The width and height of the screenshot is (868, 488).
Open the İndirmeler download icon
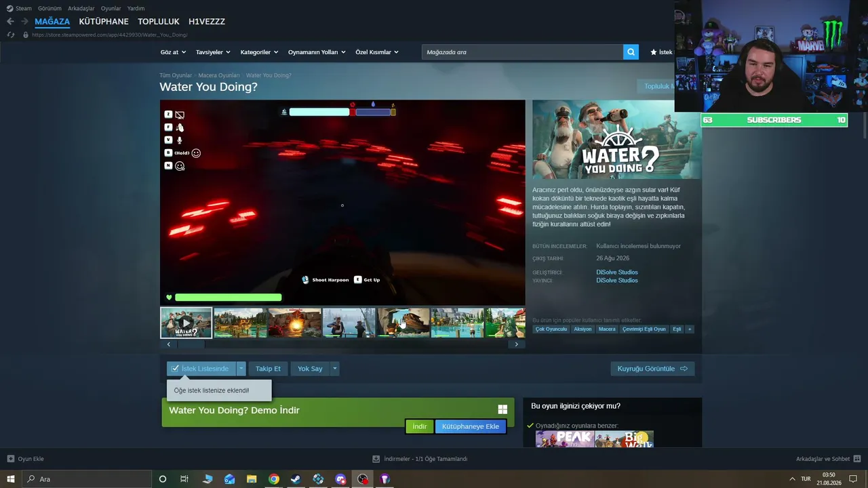(x=376, y=459)
